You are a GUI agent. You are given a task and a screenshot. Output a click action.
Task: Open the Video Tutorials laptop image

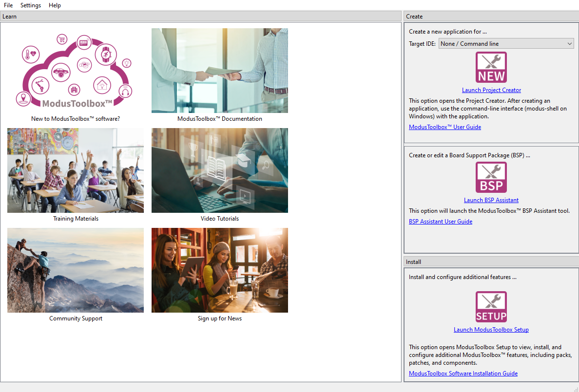tap(220, 170)
